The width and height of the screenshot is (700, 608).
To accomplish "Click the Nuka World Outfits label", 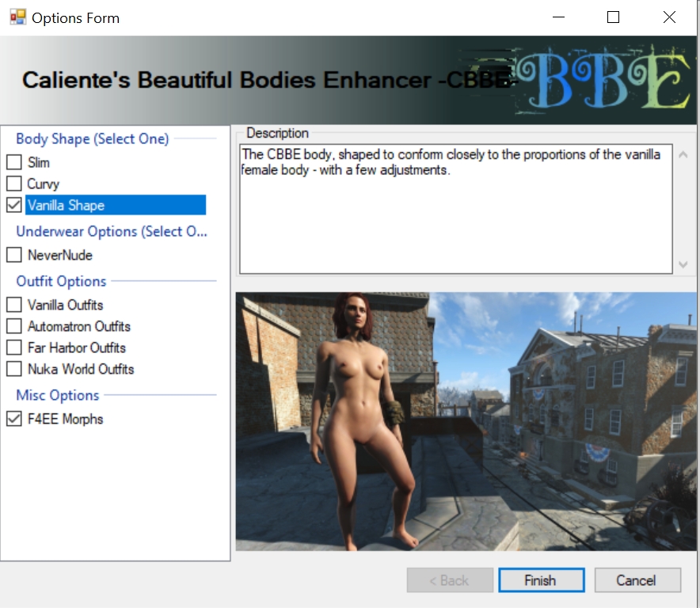I will pos(80,369).
